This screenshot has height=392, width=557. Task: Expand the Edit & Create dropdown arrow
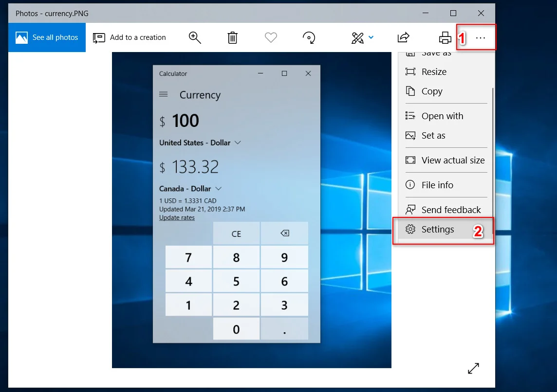(x=371, y=37)
